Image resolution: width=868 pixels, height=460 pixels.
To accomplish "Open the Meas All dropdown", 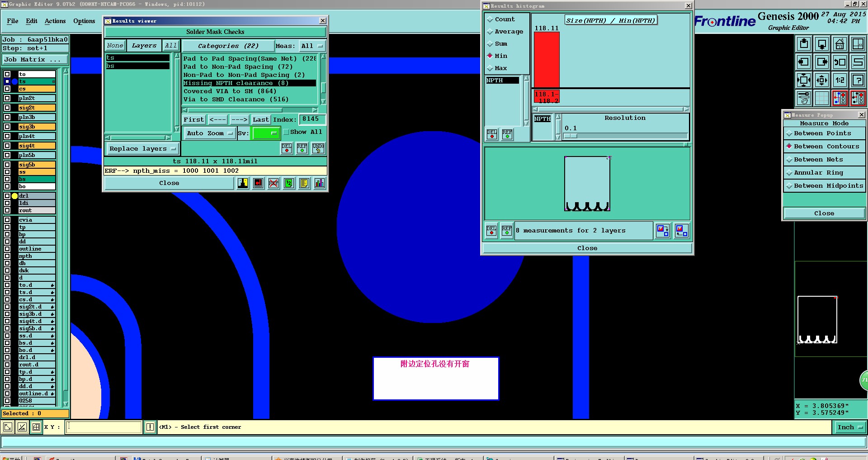I will tap(312, 46).
